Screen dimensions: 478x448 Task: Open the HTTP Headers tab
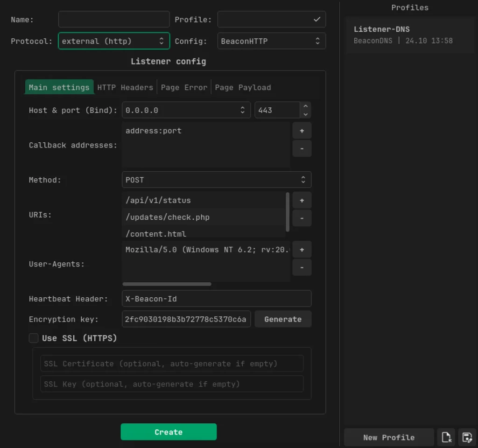click(125, 87)
